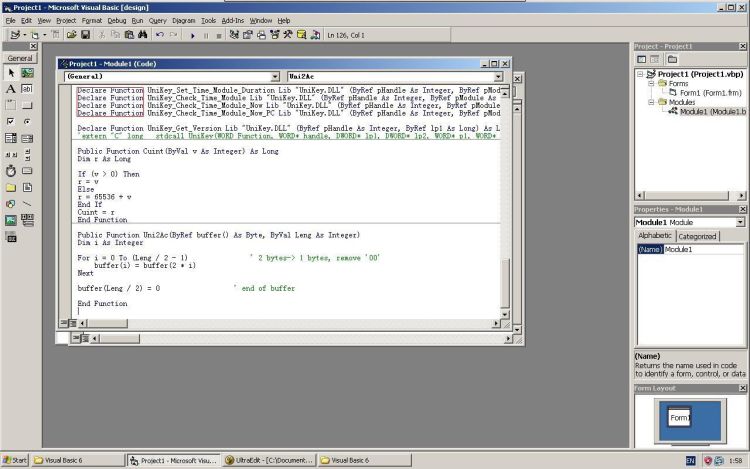Image resolution: width=750 pixels, height=469 pixels.
Task: Start the program with the Run arrow
Action: [192, 35]
